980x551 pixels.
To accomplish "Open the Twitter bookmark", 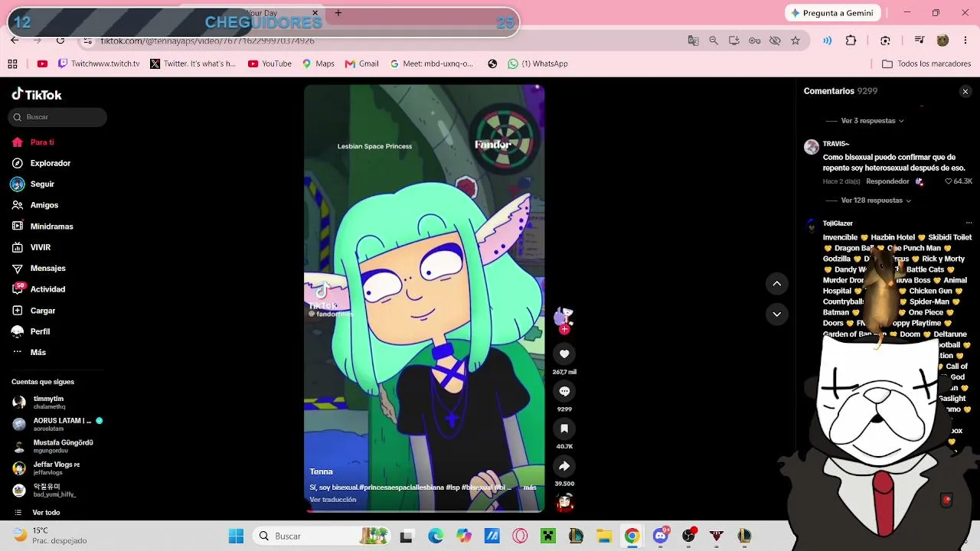I will click(x=193, y=64).
